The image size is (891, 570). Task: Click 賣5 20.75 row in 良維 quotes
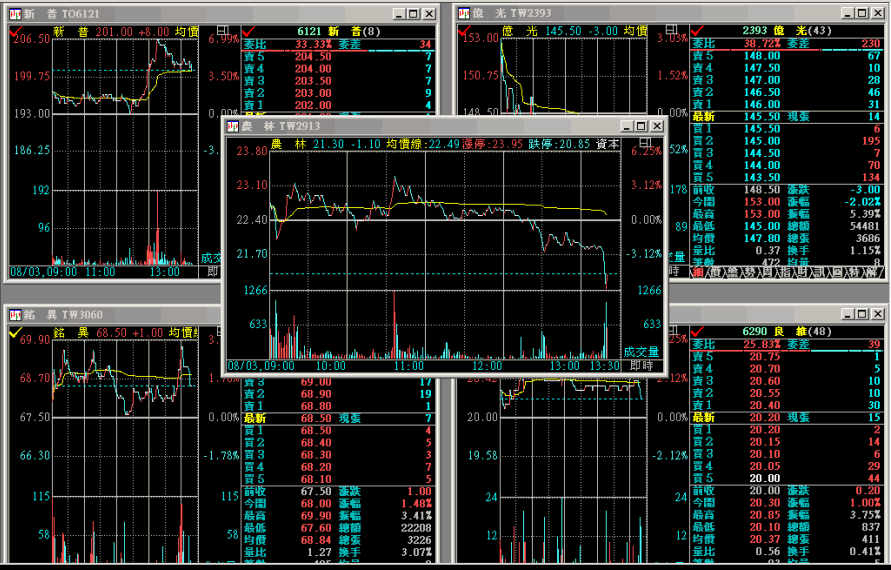tap(786, 356)
